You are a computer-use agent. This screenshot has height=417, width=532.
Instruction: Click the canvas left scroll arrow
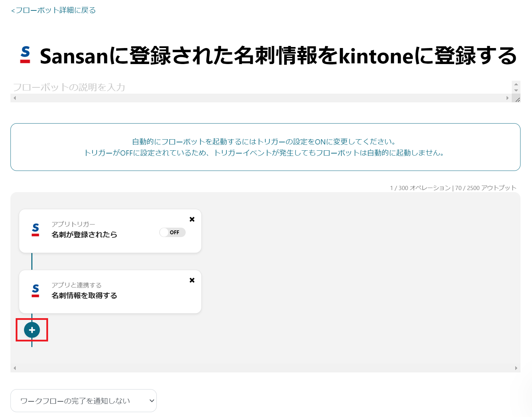[15, 368]
